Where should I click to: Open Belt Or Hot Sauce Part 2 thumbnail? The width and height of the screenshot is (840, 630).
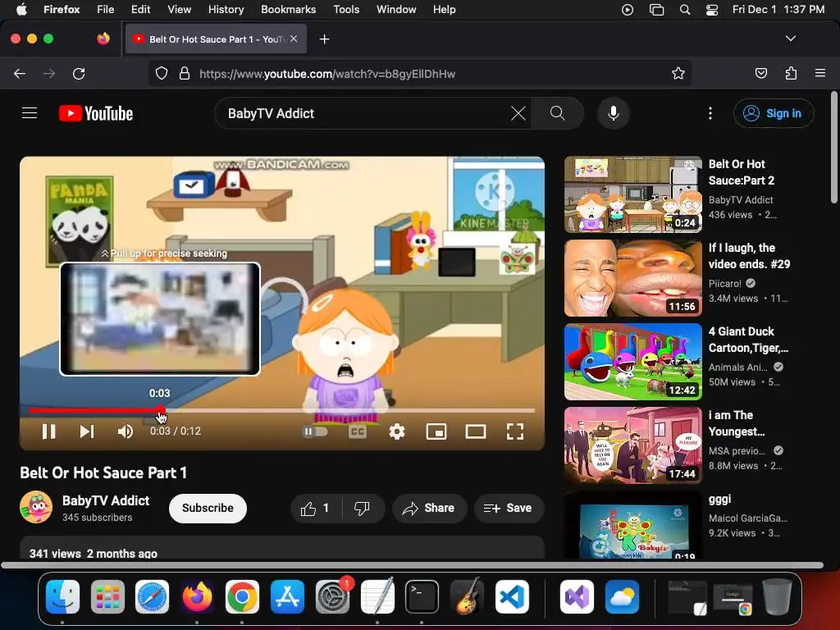coord(632,194)
